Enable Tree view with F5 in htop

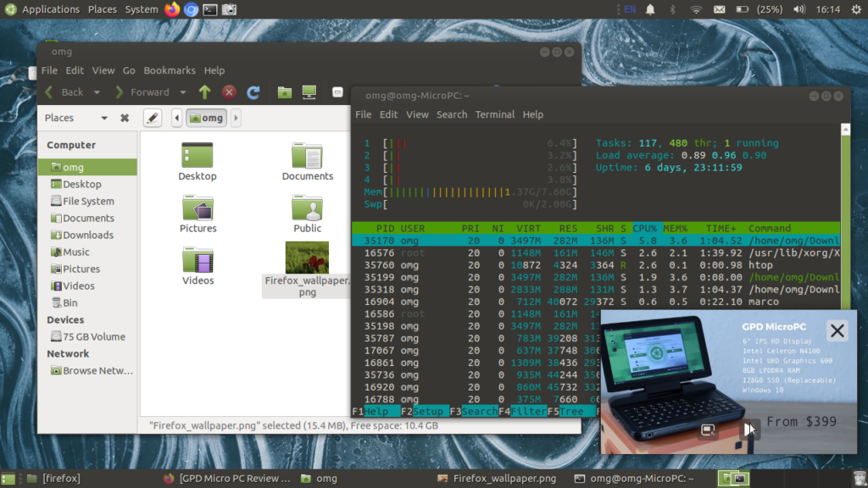[570, 411]
